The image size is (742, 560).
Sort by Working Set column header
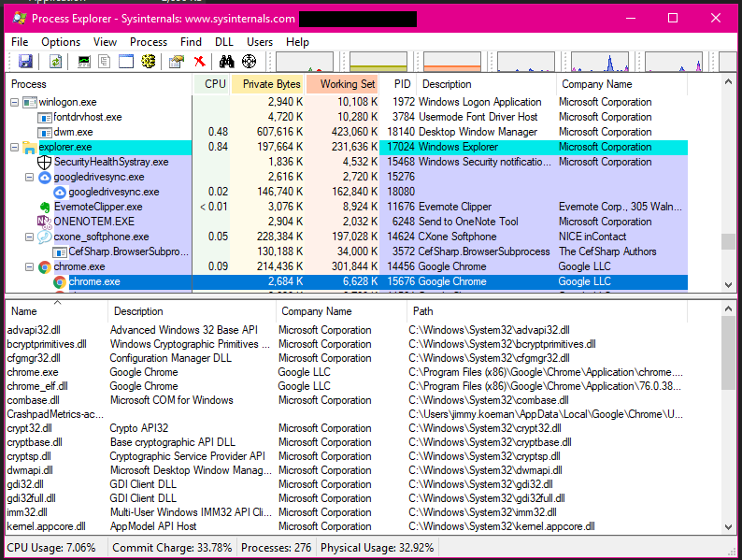(347, 84)
